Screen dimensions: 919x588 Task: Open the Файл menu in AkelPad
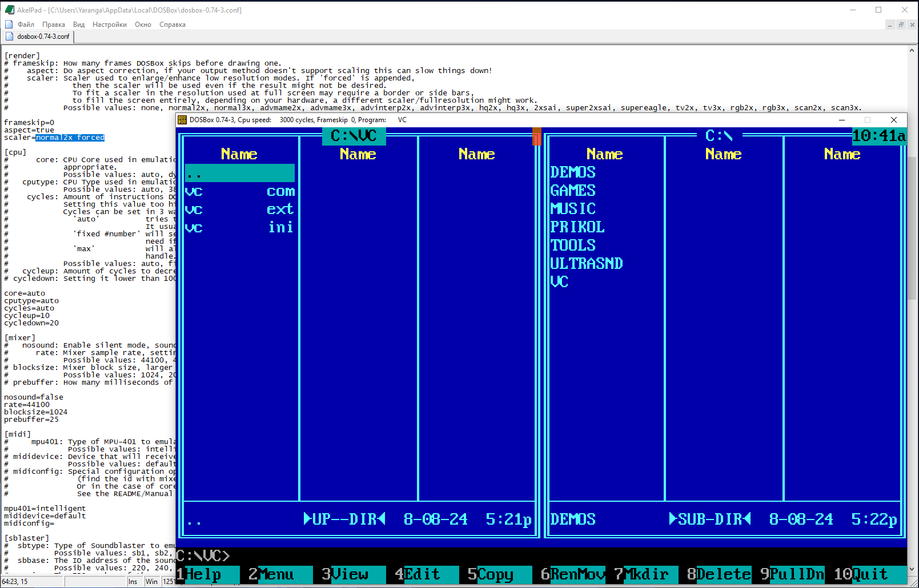click(x=26, y=25)
